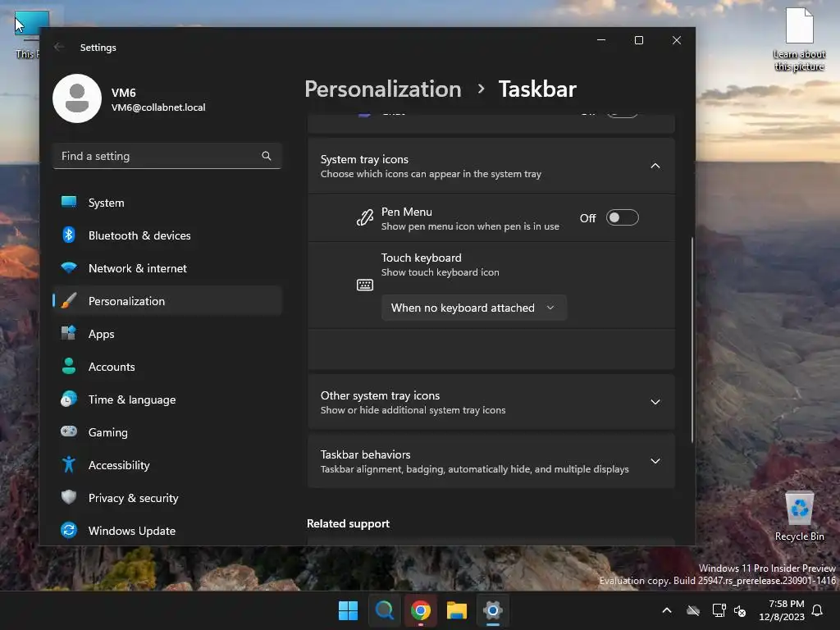Screen dimensions: 840x630
Task: Select the Recycle Bin desktop icon
Action: [799, 517]
